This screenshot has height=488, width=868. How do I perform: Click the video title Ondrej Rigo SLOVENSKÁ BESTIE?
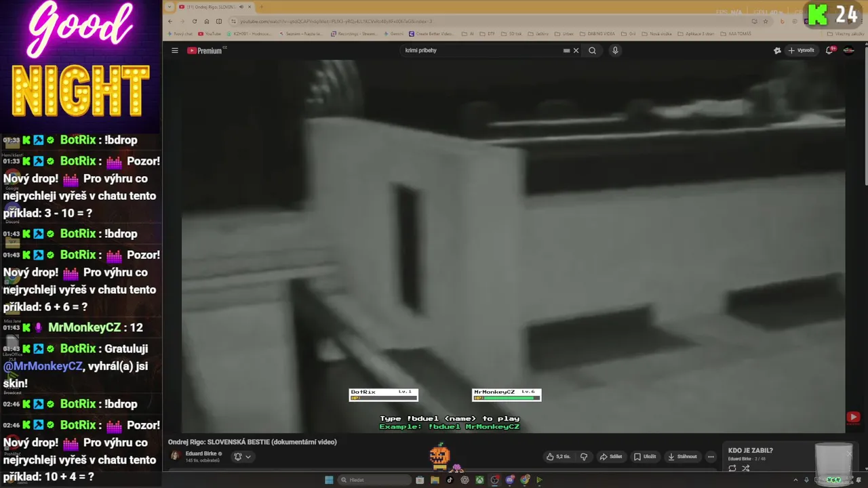[x=252, y=442]
